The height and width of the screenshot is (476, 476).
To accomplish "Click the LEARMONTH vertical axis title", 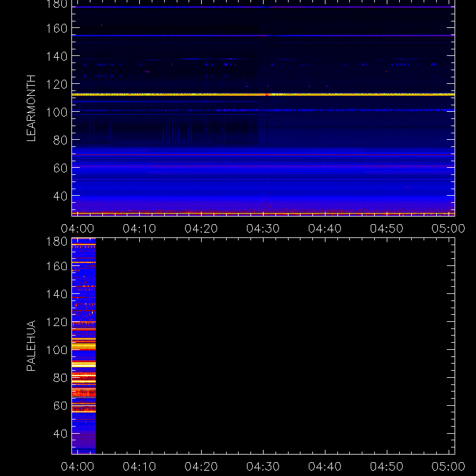I will tap(31, 108).
